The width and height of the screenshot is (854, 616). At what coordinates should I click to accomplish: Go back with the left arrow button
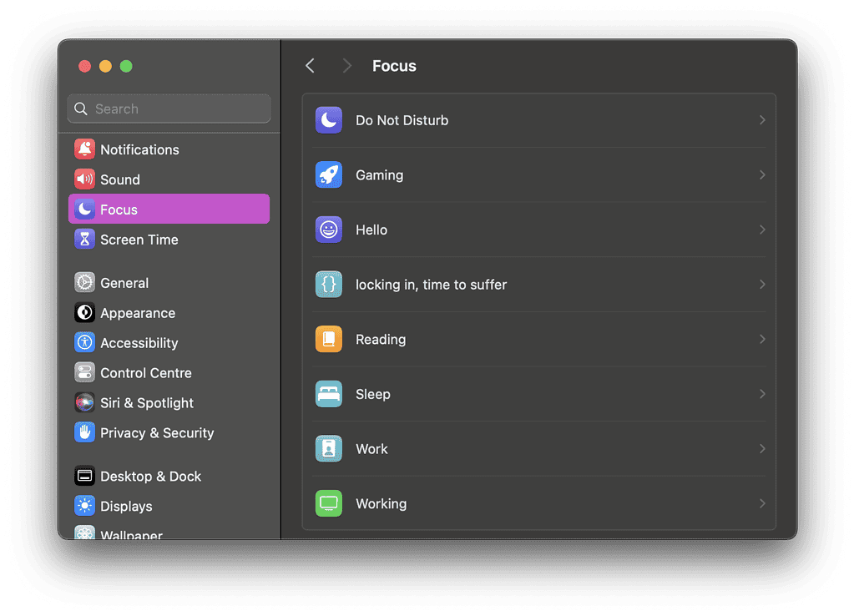(x=310, y=66)
